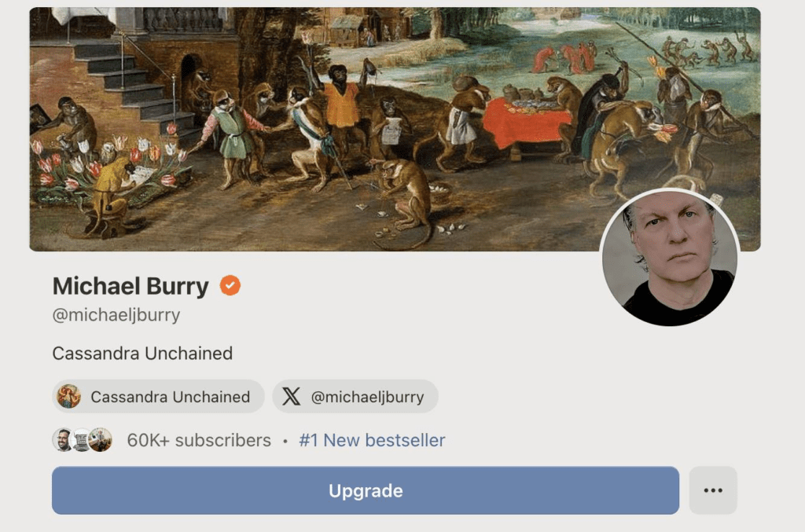This screenshot has width=805, height=532.
Task: Click the orange-vested monkey in the banner
Action: (x=341, y=103)
